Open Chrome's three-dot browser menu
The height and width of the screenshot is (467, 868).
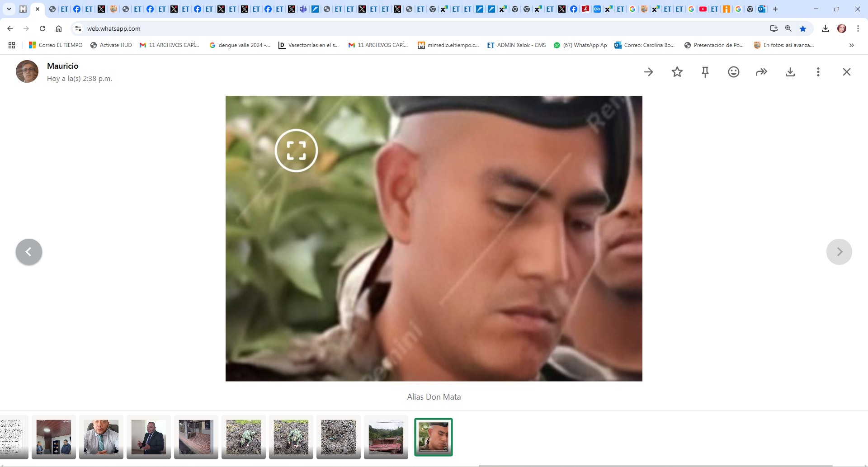(x=858, y=28)
